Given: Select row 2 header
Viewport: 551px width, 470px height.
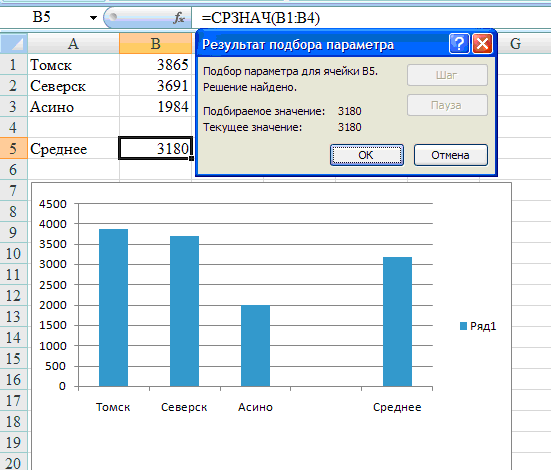Looking at the screenshot, I should tap(13, 86).
